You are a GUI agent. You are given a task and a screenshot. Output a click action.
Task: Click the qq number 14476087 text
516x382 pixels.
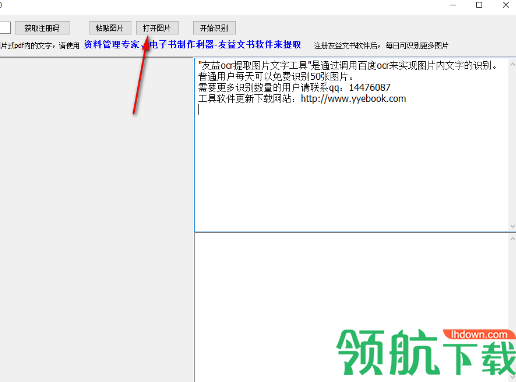[x=369, y=88]
